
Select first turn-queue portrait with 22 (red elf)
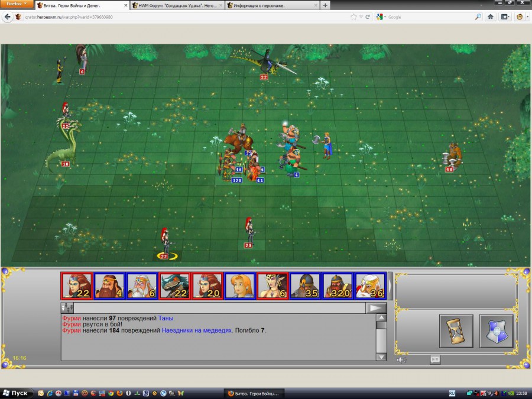pyautogui.click(x=77, y=286)
